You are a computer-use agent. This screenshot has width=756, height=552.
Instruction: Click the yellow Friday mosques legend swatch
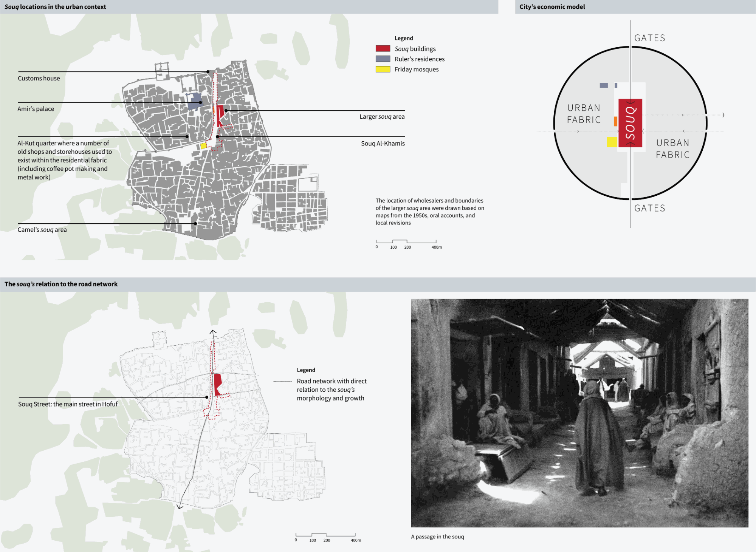[x=383, y=69]
